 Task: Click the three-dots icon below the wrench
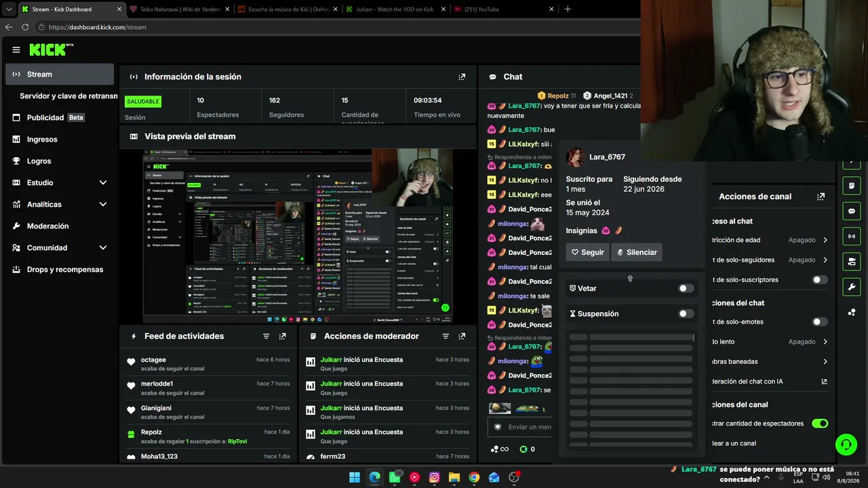click(852, 312)
